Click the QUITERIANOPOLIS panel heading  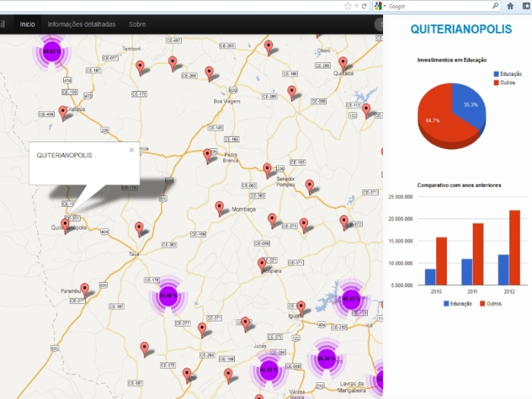pyautogui.click(x=461, y=29)
